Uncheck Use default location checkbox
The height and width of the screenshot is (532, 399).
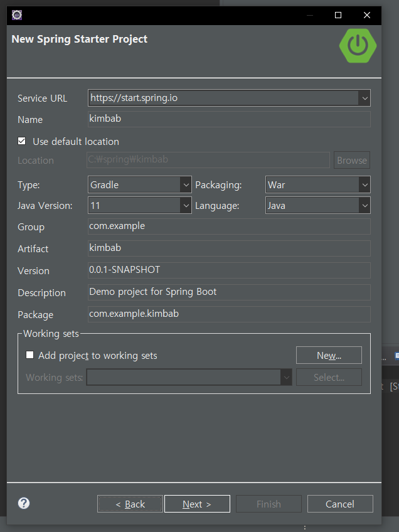22,141
